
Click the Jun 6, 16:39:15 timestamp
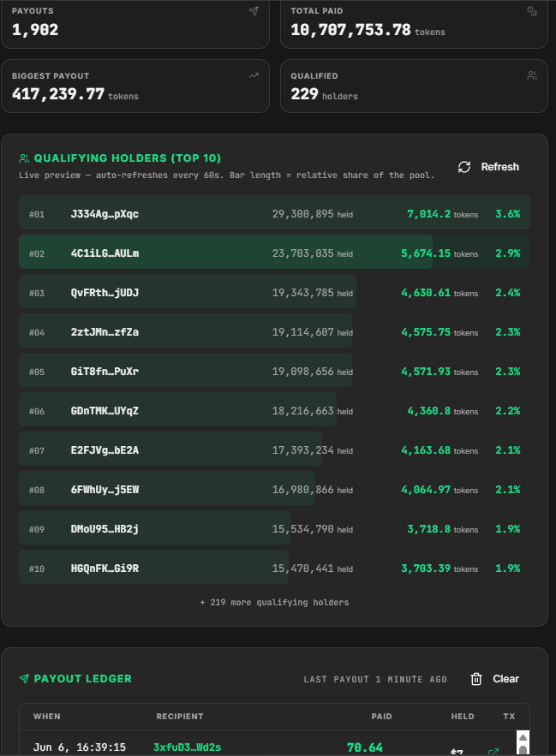coord(80,747)
